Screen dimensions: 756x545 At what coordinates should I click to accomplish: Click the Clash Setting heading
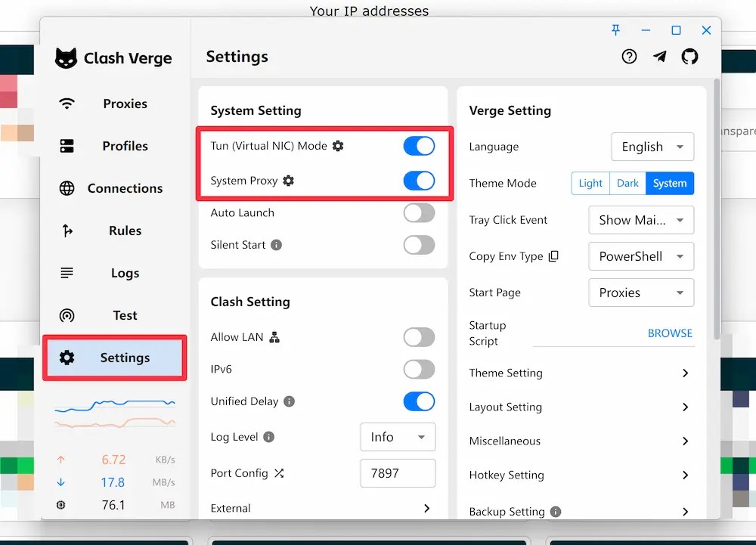pos(250,302)
